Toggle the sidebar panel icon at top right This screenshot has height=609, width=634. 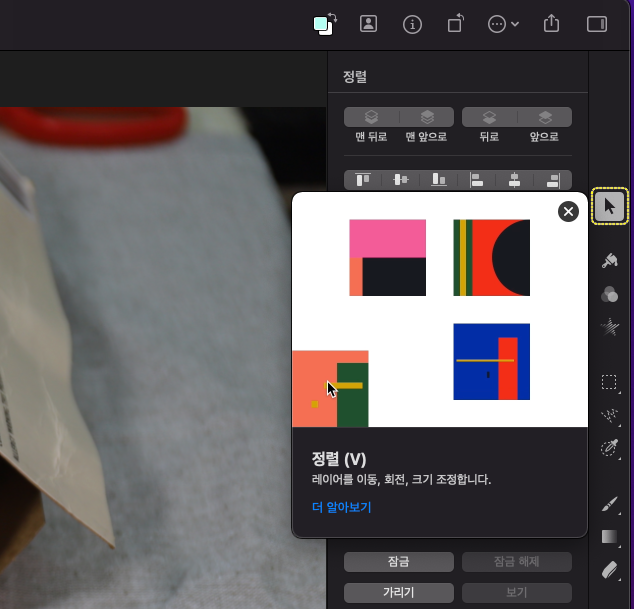(597, 24)
